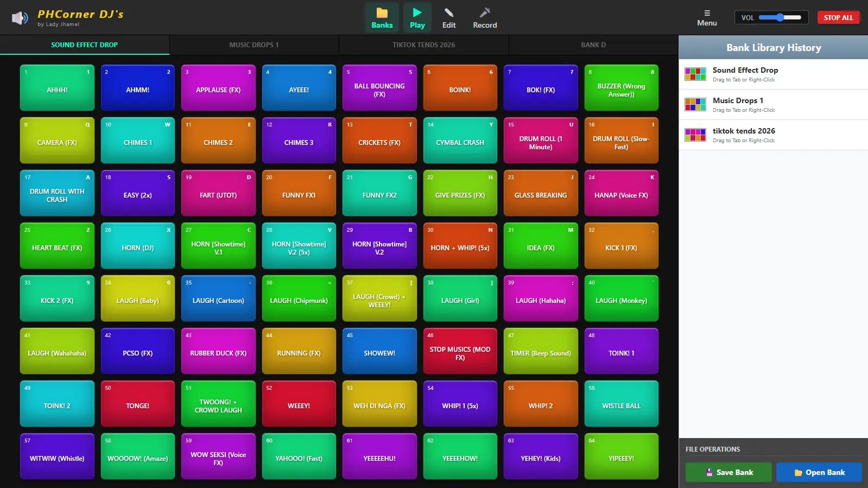Trigger the YEHEY! (Kids) pad

[541, 457]
